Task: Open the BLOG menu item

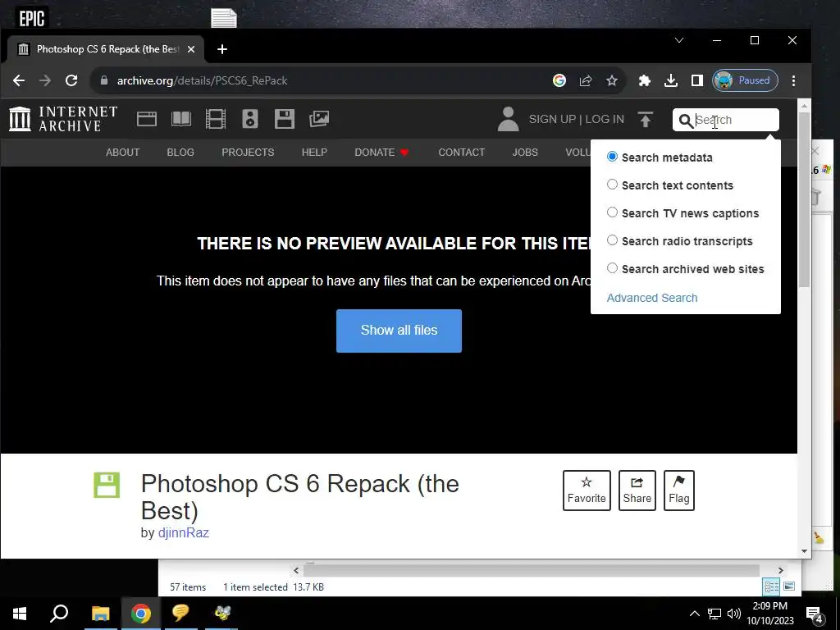Action: [x=180, y=152]
